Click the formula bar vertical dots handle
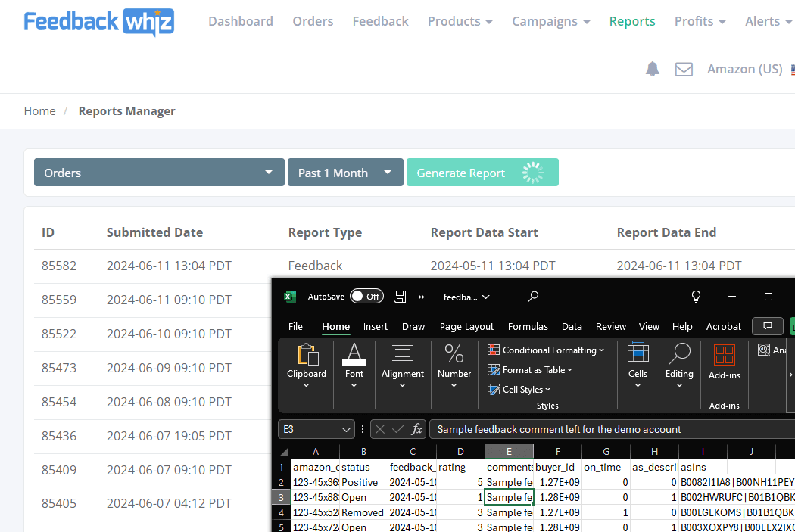795x532 pixels. pyautogui.click(x=363, y=429)
